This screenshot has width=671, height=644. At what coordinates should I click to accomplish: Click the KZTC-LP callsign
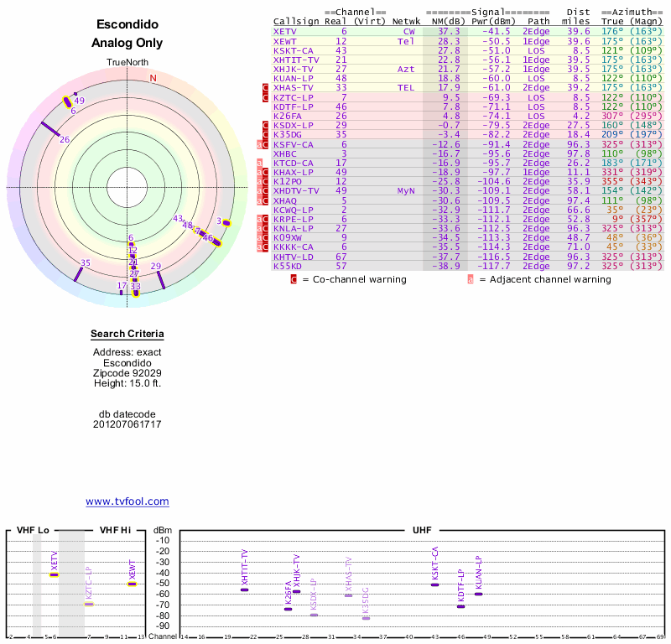[294, 97]
